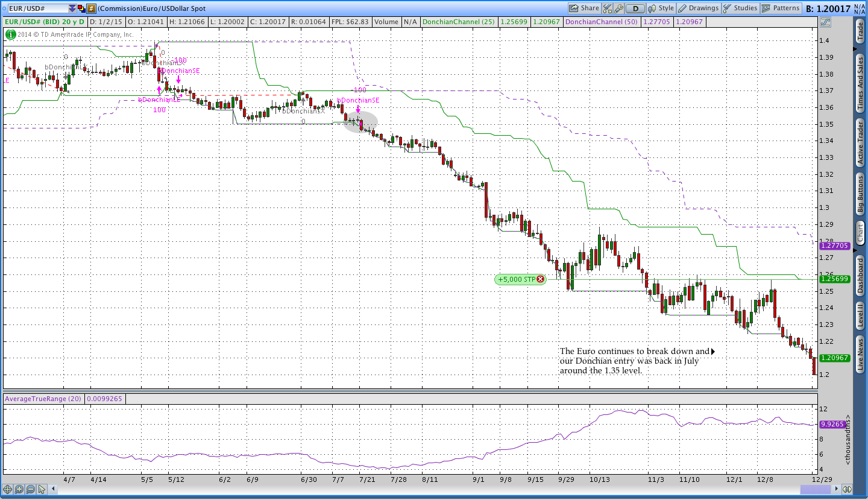This screenshot has height=500, width=868.
Task: Open chart settings wrench icon
Action: [x=618, y=8]
